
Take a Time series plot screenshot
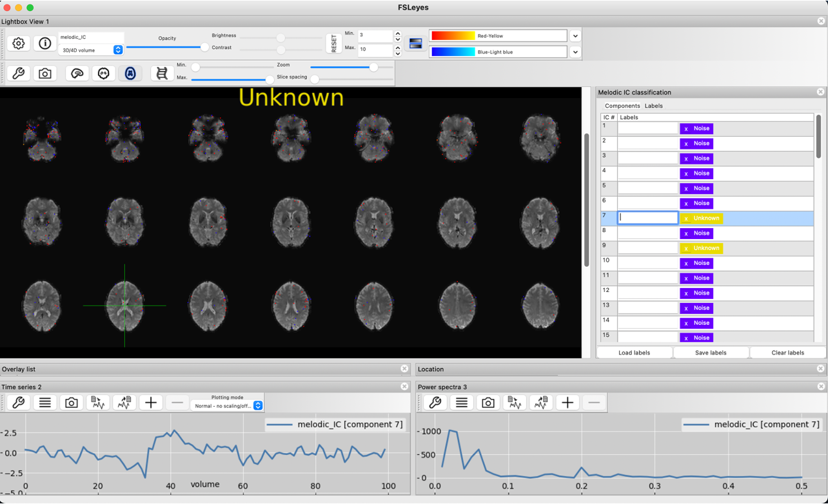(72, 403)
